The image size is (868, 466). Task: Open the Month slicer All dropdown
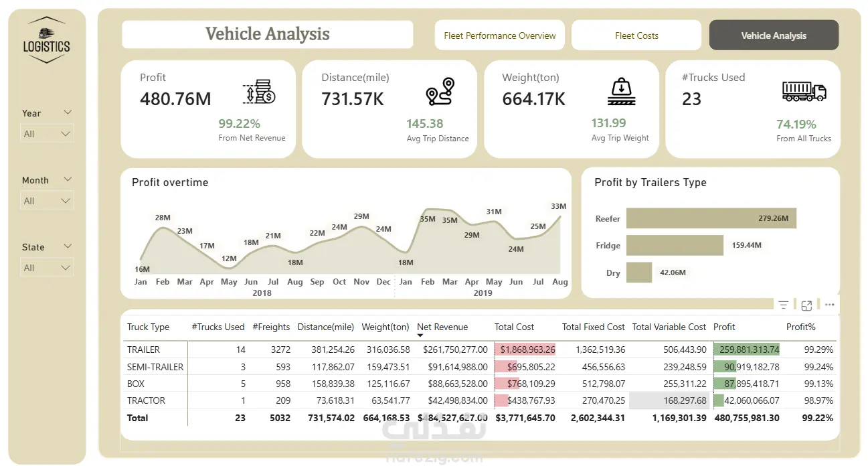click(47, 201)
